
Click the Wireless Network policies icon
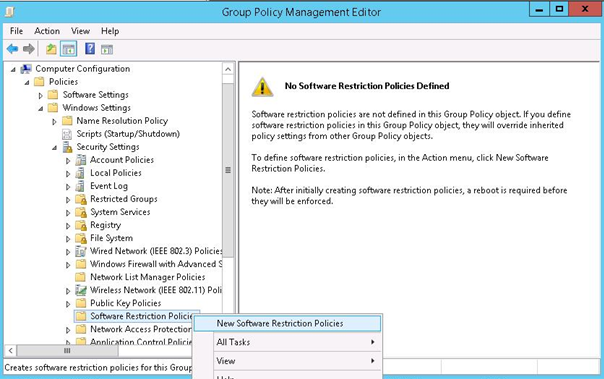coord(81,290)
